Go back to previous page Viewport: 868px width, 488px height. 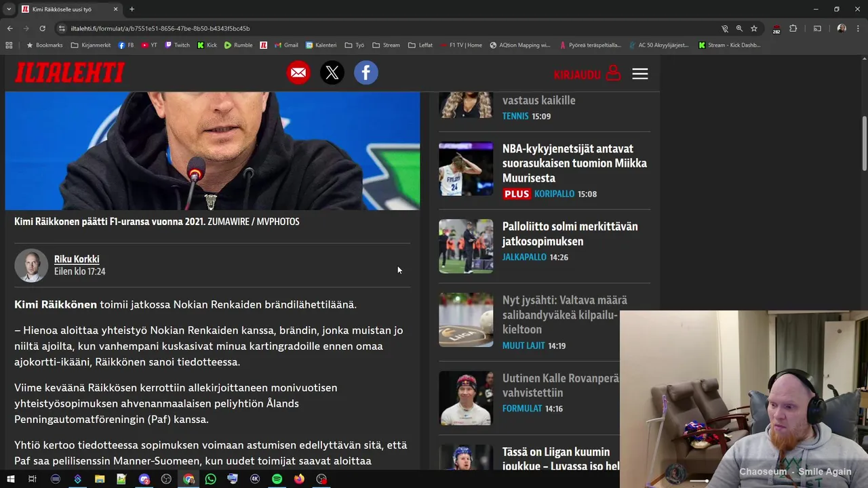point(9,28)
